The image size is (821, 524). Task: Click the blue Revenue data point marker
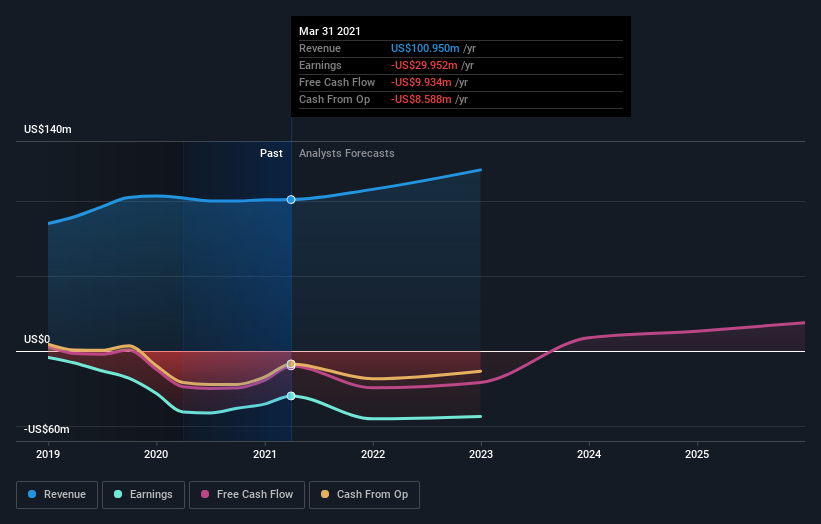click(291, 199)
